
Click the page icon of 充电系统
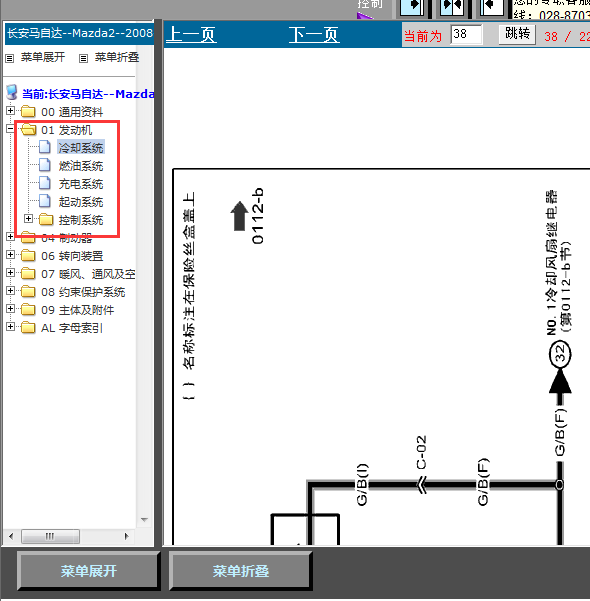point(45,183)
